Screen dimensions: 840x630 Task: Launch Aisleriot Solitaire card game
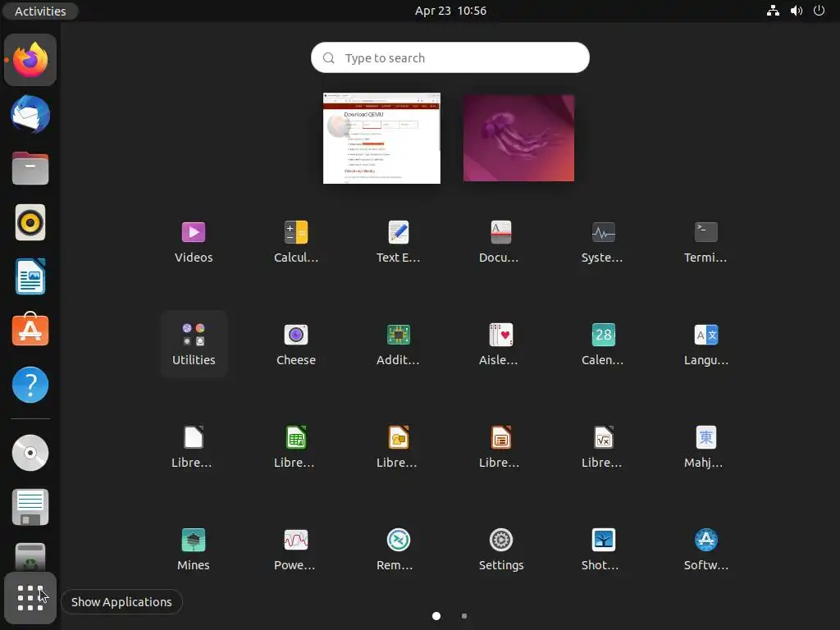pyautogui.click(x=500, y=345)
